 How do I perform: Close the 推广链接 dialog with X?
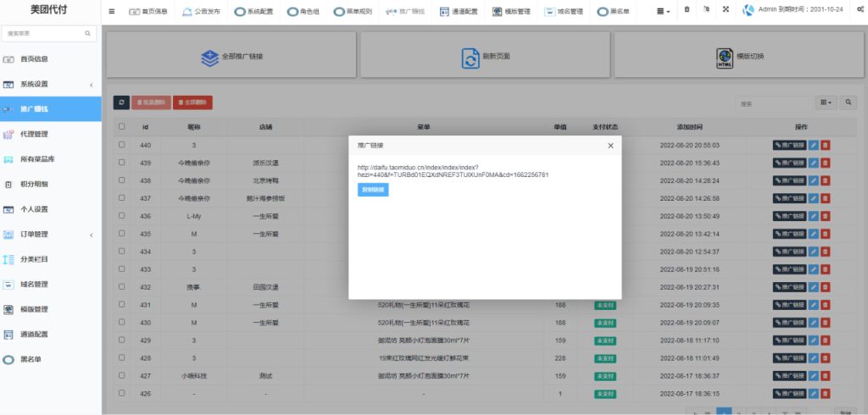pos(610,146)
